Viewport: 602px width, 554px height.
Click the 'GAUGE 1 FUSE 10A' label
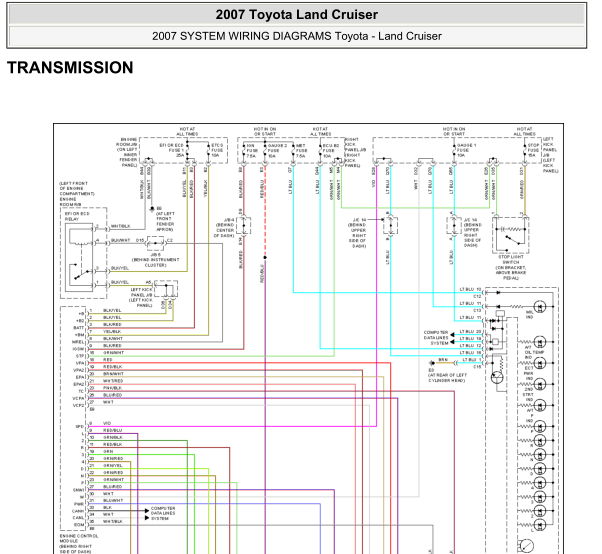(466, 150)
